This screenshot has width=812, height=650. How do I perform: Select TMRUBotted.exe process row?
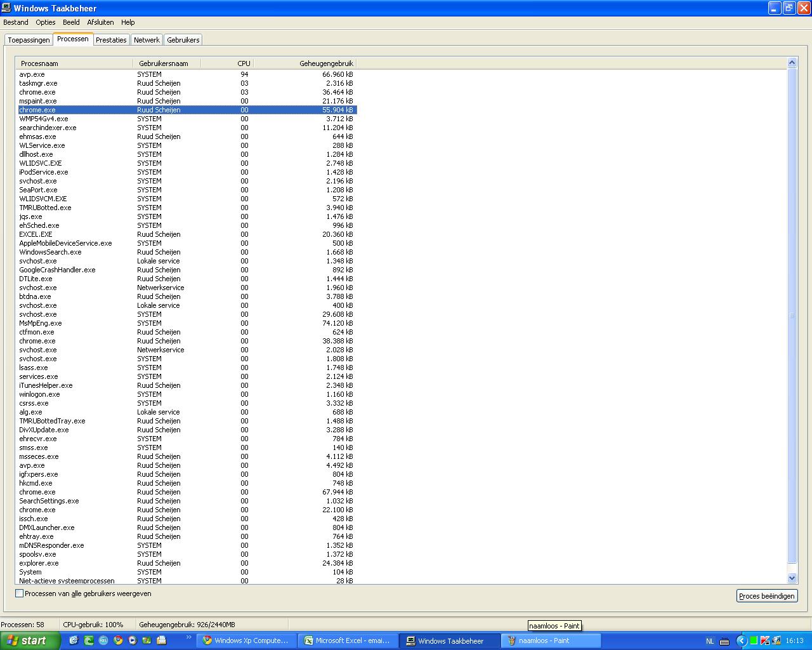[x=187, y=208]
